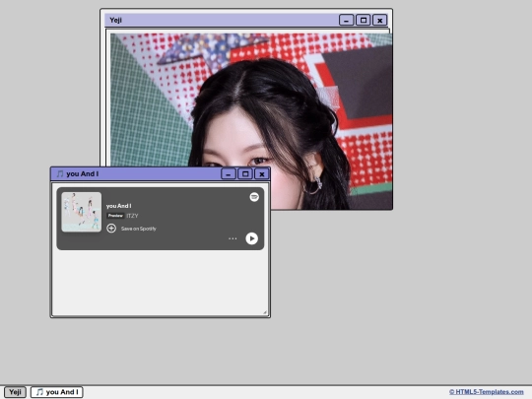Click the resize grip of the you And I window

265,312
